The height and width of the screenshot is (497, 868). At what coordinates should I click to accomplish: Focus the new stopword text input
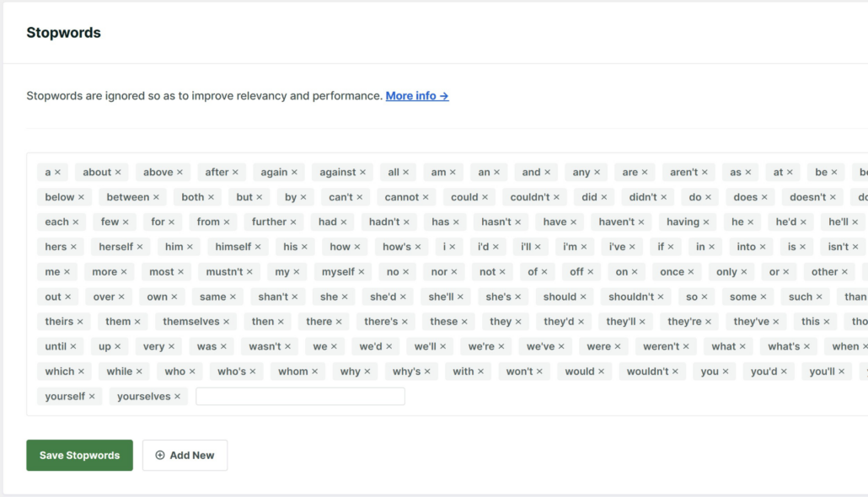click(x=300, y=396)
